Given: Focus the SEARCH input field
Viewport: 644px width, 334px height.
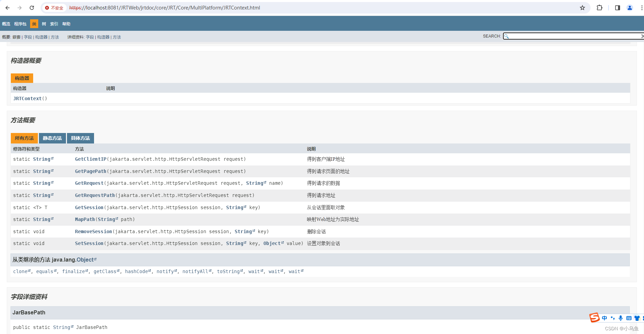Looking at the screenshot, I should (573, 36).
